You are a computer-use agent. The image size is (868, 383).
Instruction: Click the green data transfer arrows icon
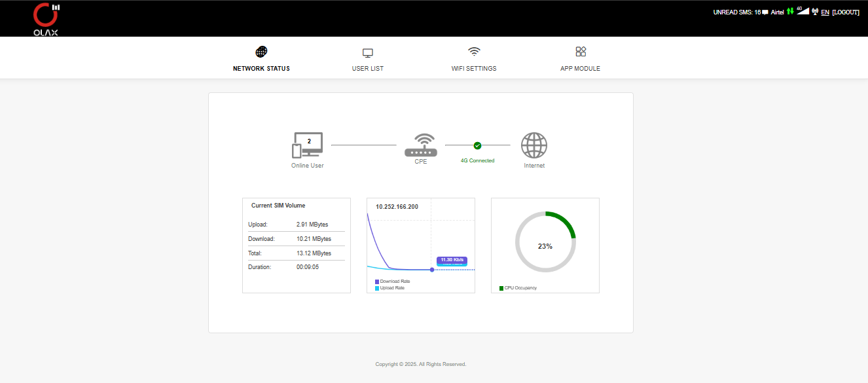pyautogui.click(x=790, y=12)
